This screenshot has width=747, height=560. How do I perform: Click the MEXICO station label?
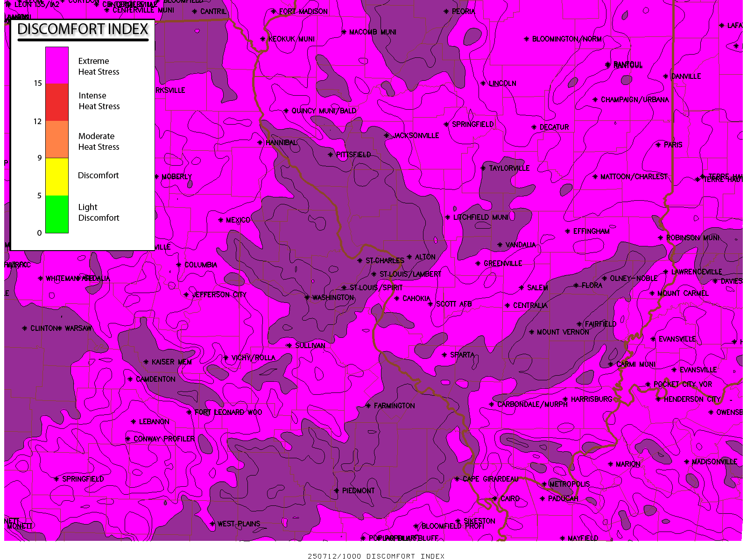point(238,220)
